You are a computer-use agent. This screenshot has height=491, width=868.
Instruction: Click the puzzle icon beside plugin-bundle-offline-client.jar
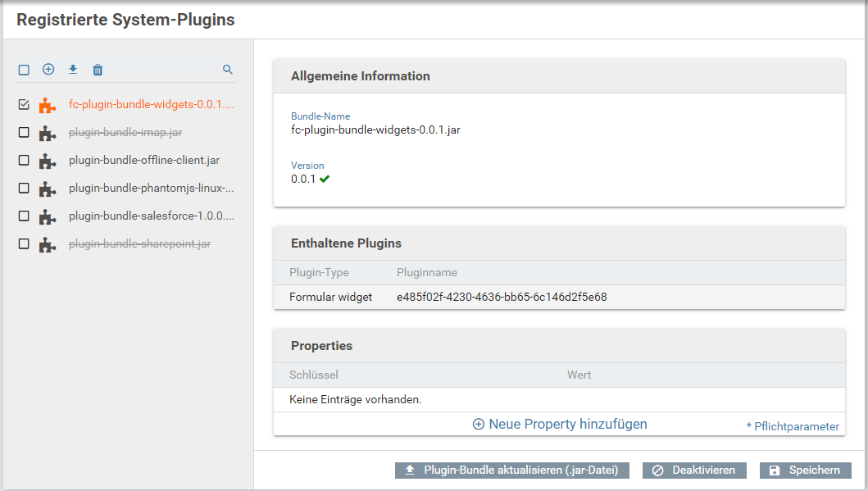pyautogui.click(x=48, y=161)
